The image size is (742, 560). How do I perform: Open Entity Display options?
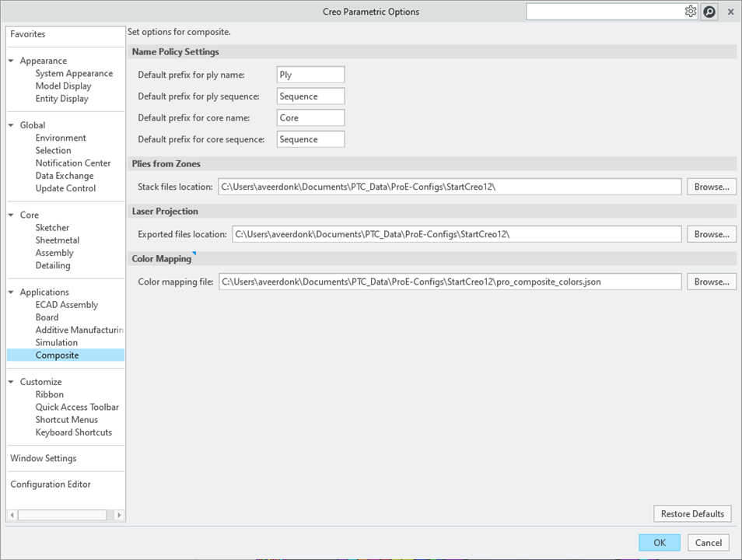pyautogui.click(x=62, y=99)
